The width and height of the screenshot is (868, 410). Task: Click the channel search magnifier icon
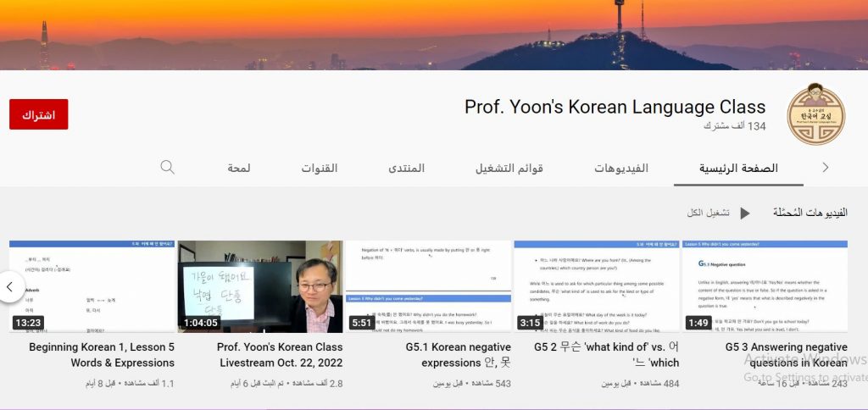[x=167, y=167]
